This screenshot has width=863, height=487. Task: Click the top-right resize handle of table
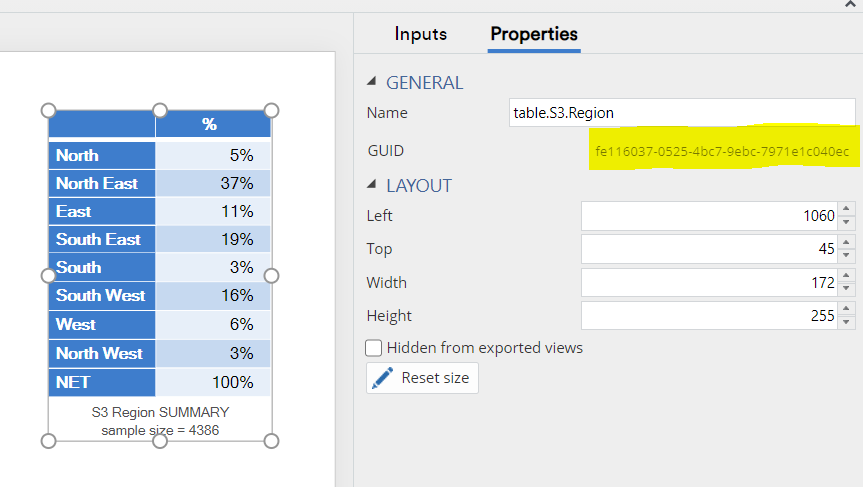[271, 110]
